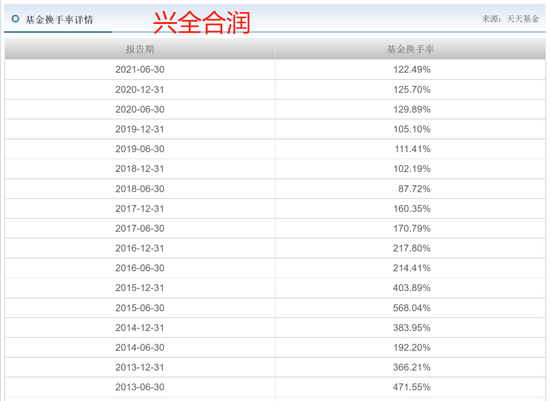
Task: Select the 87.72% turnover value
Action: [414, 189]
